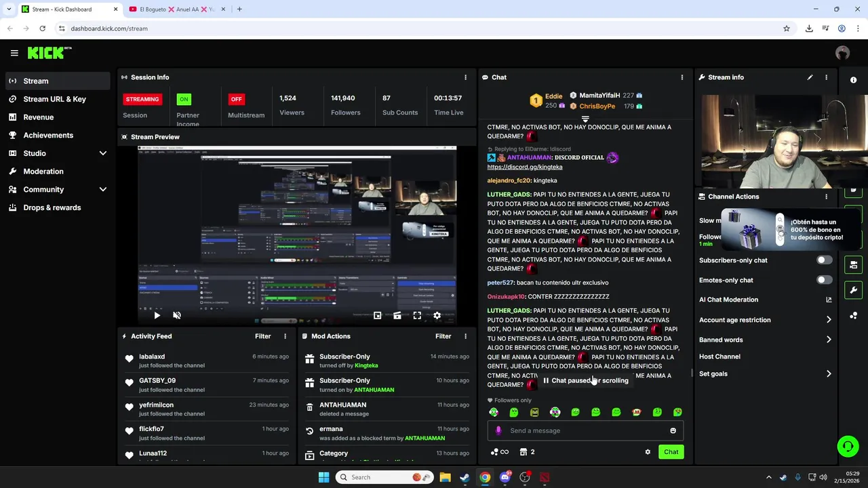Viewport: 868px width, 488px height.
Task: Expand Account age restriction settings
Action: point(829,320)
